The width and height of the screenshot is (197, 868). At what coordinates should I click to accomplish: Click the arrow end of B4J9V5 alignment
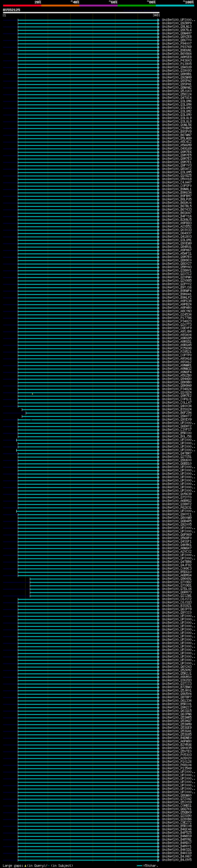click(x=158, y=860)
